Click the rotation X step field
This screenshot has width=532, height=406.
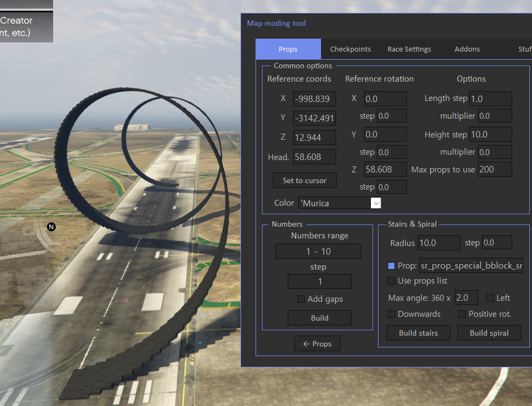pos(391,116)
